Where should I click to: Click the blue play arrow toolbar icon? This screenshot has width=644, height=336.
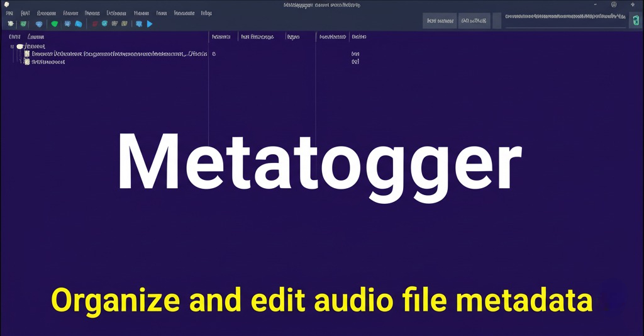150,24
